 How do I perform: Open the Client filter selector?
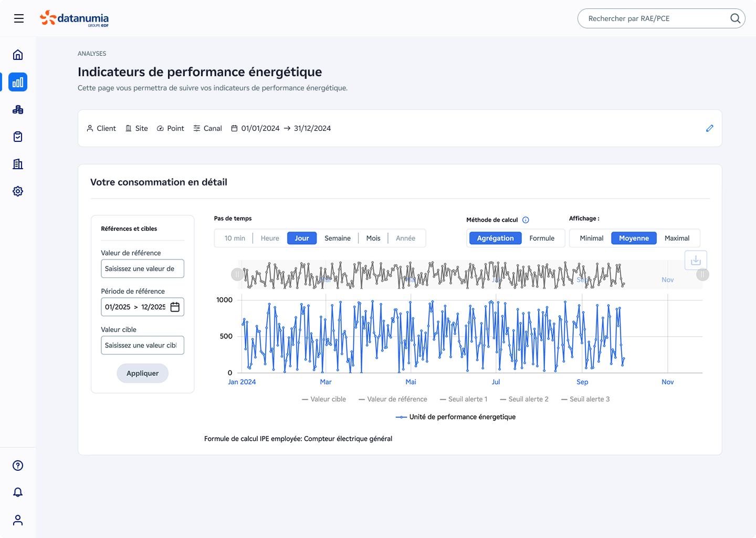[x=101, y=128]
